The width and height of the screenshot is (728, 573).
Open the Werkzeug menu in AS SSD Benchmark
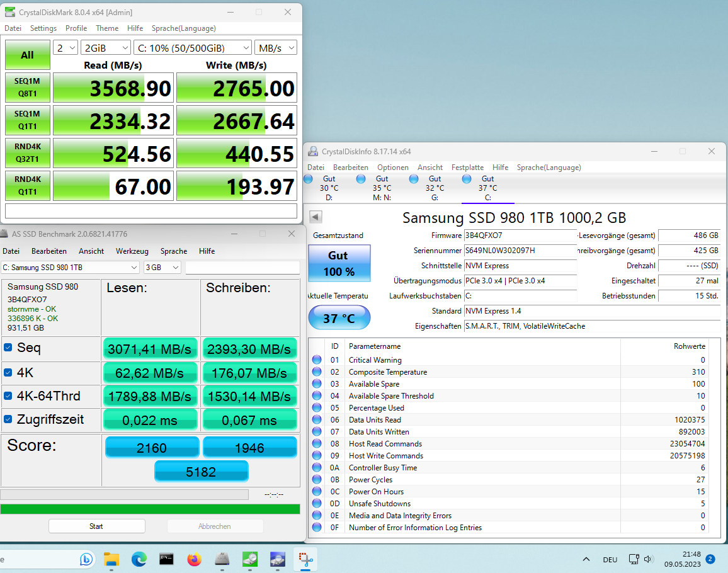coord(132,251)
